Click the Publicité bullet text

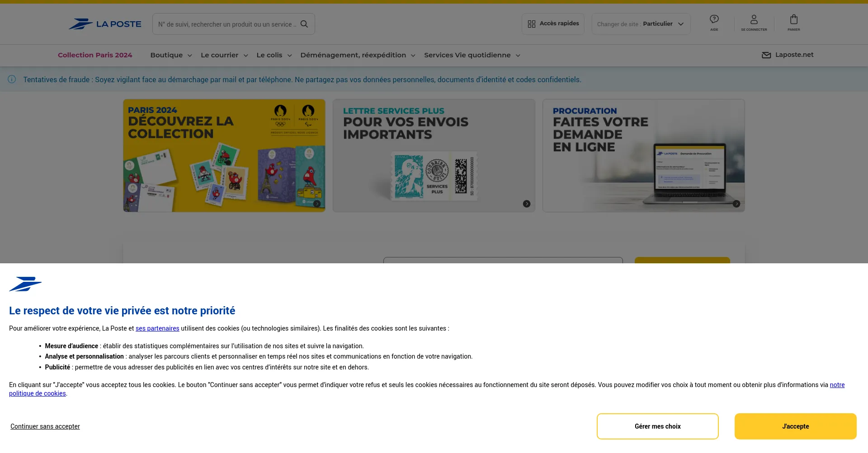(207, 367)
